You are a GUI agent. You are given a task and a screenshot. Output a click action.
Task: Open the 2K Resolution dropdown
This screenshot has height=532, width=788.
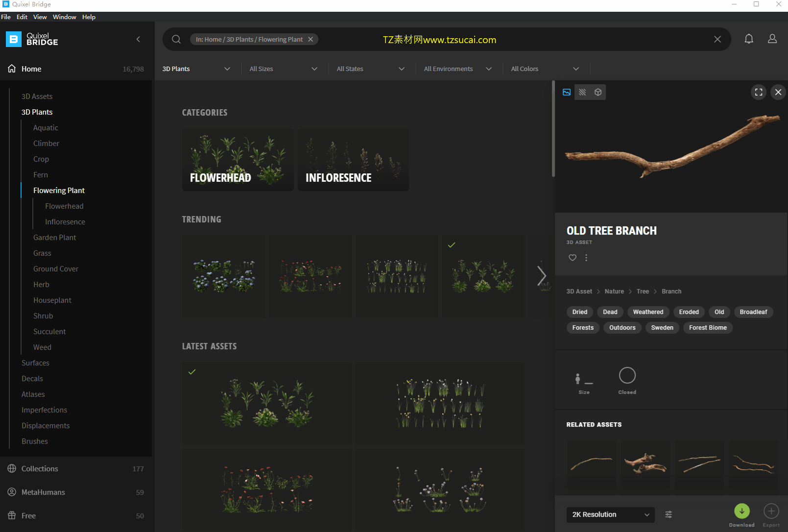[611, 514]
